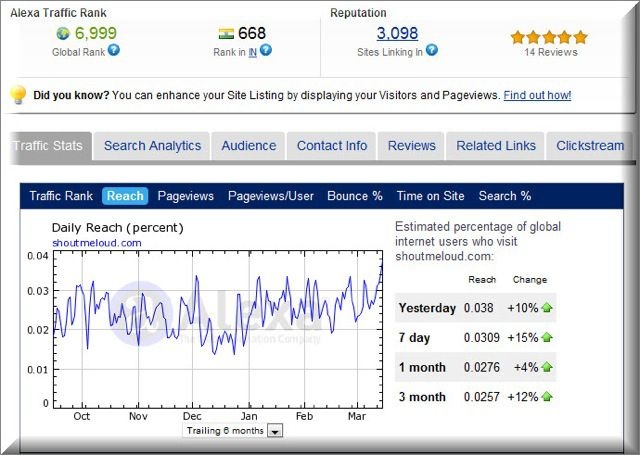This screenshot has width=640, height=455.
Task: Select Bounce % metric
Action: pos(355,196)
